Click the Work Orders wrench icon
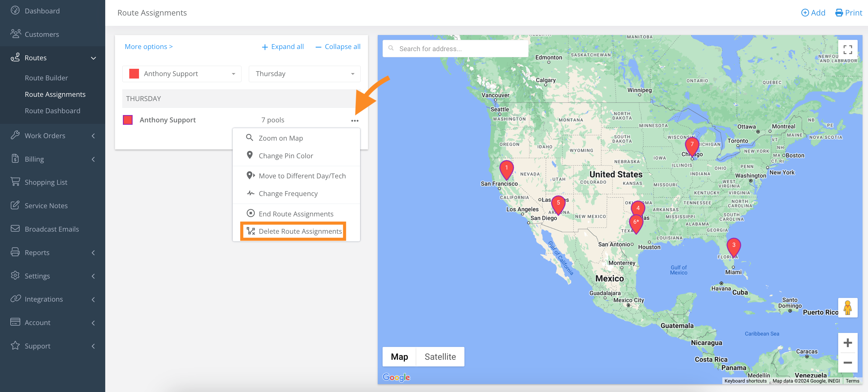The image size is (868, 392). 15,135
